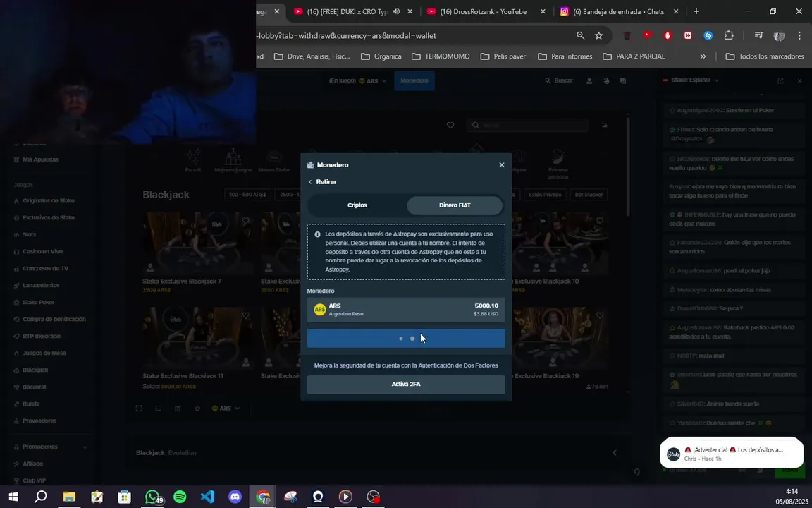Open the En juego ARS balance dropdown
812x508 pixels.
pos(358,81)
